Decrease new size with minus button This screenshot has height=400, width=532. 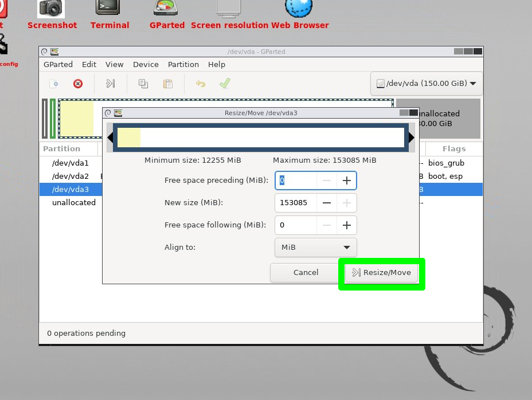click(x=327, y=203)
